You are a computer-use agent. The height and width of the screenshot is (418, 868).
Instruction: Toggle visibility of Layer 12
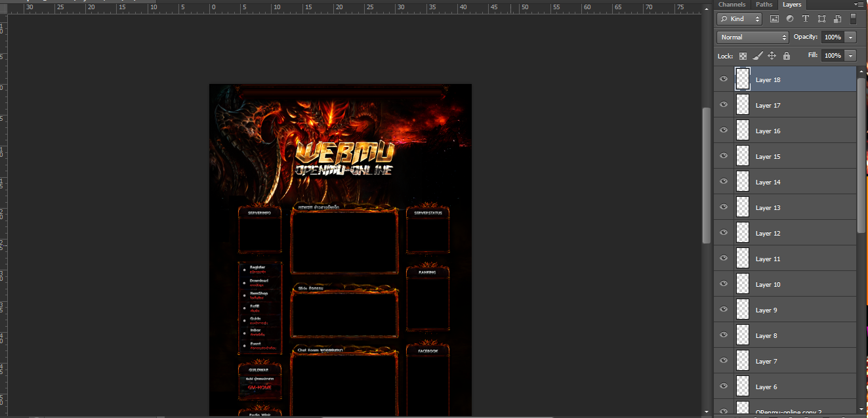[724, 233]
